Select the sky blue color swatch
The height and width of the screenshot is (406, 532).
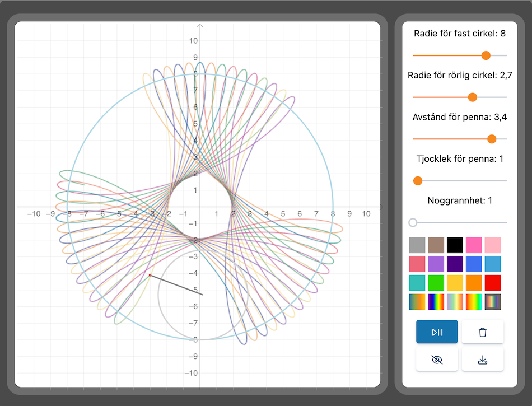[493, 264]
